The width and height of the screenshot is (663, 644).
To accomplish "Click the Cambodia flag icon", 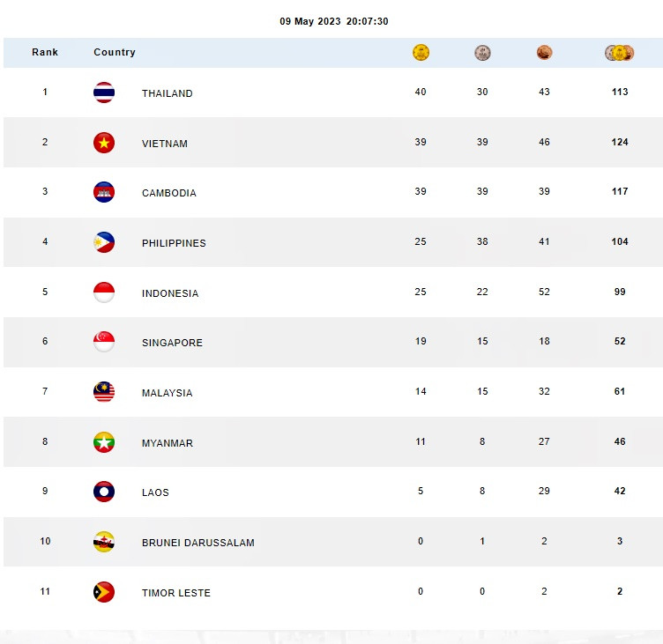I will [104, 192].
